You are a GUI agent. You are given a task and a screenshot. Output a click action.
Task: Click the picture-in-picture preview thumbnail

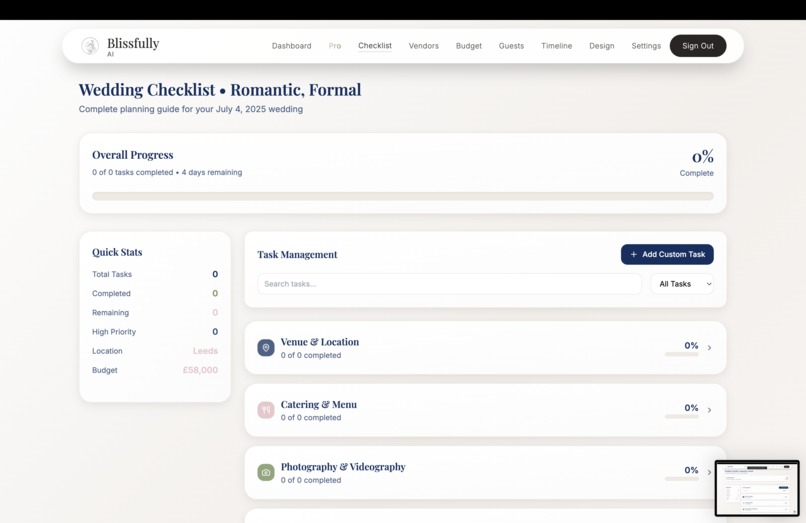(757, 488)
